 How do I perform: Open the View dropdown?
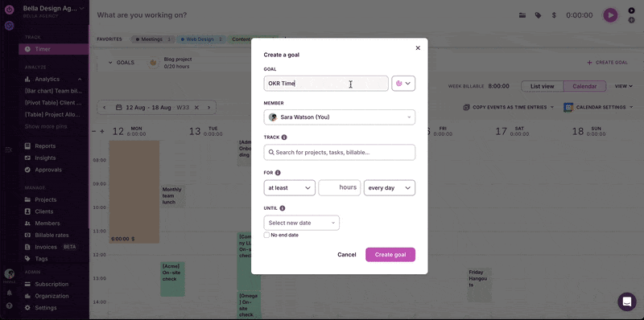tap(623, 86)
